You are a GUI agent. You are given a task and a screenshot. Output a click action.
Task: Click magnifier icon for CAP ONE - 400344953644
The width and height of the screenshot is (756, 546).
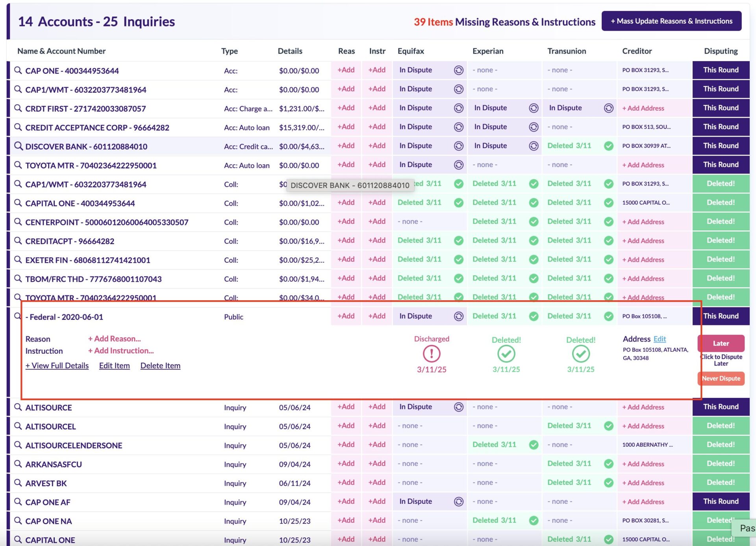tap(18, 70)
